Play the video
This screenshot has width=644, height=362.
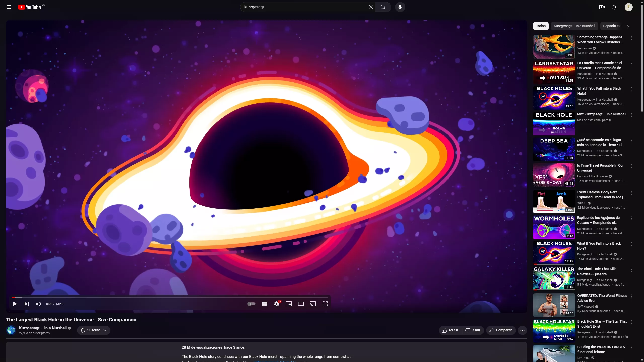click(15, 304)
